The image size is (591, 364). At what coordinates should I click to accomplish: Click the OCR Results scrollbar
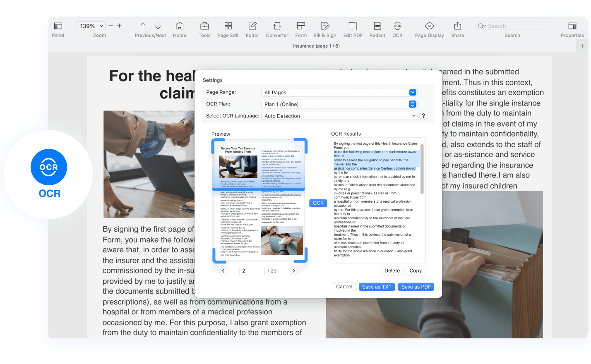422,169
